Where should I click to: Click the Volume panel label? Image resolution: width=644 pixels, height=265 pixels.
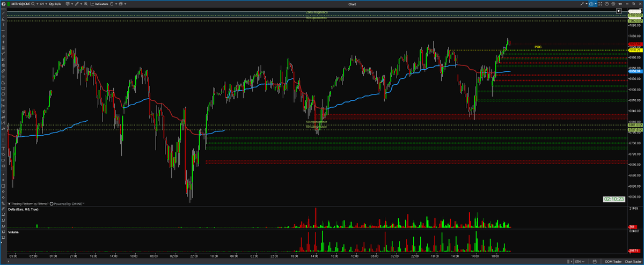[x=14, y=232]
